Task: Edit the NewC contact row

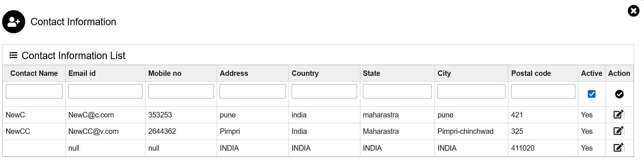Action: coord(619,115)
